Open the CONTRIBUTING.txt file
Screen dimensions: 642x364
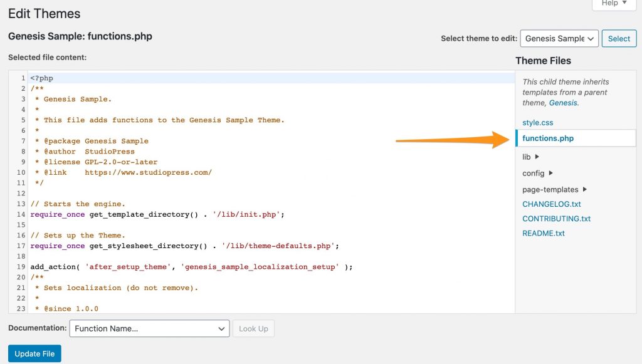tap(556, 218)
